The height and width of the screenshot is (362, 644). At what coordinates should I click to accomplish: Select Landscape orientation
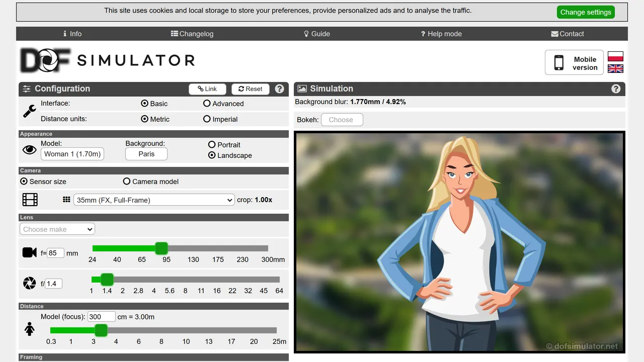[x=212, y=155]
